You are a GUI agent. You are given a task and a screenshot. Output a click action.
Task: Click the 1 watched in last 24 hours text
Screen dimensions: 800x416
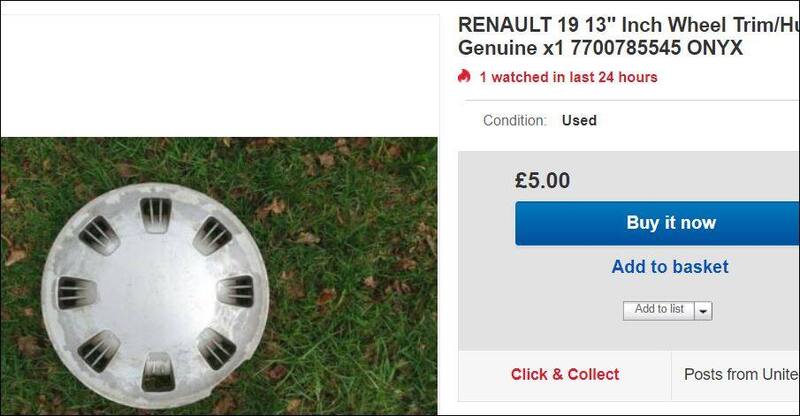568,77
